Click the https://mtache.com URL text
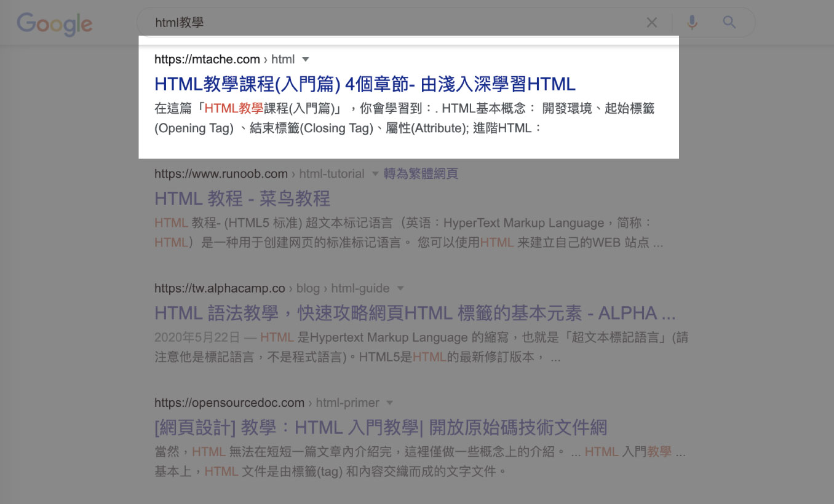Viewport: 834px width, 504px height. coord(207,60)
